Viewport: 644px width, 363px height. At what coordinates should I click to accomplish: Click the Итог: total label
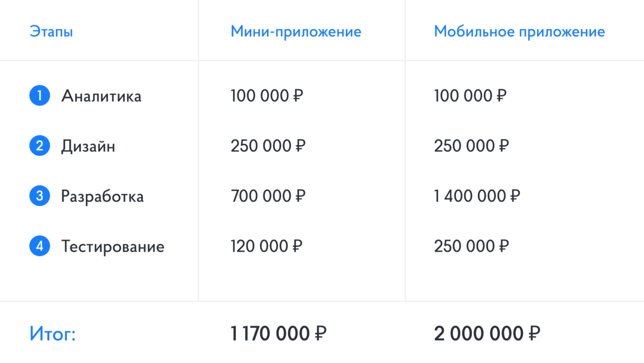[53, 333]
